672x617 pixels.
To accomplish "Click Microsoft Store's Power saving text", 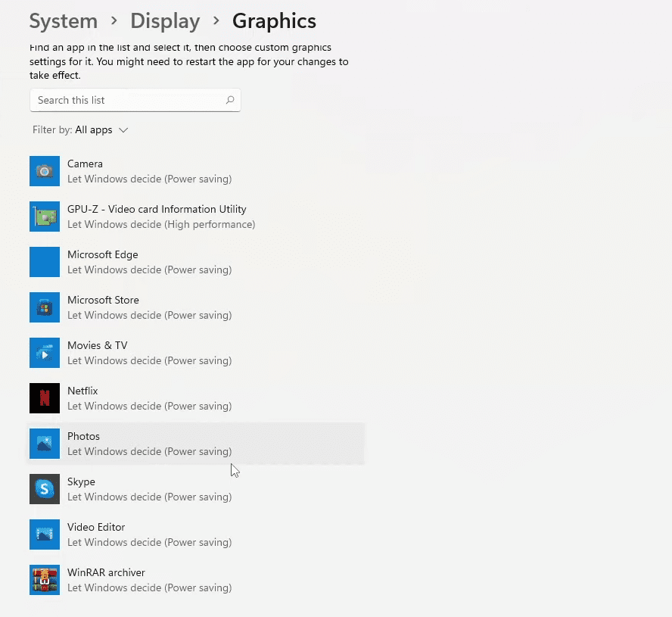I will (x=150, y=315).
